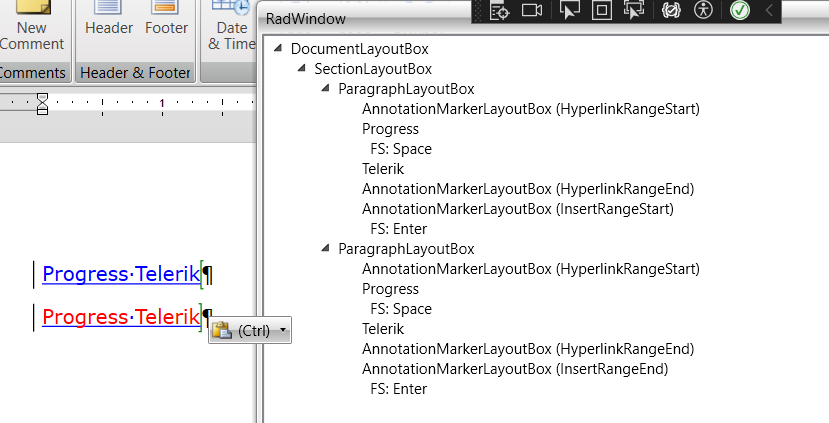
Task: Select the 'FS: Enter' row below InsertRangeStart
Action: [x=399, y=229]
